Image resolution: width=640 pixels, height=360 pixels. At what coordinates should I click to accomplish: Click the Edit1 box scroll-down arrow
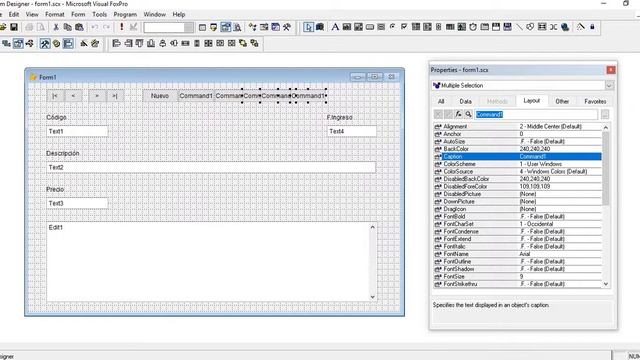[373, 297]
